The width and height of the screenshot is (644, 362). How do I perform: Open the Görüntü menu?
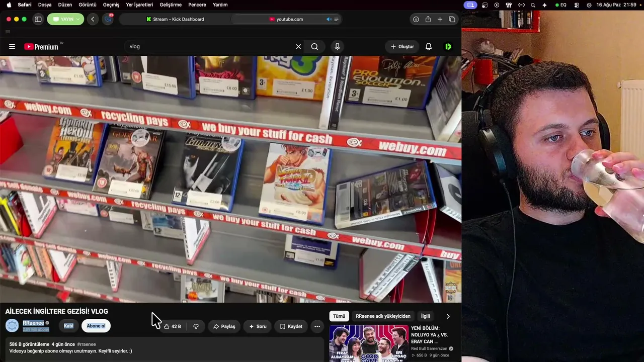(x=88, y=5)
